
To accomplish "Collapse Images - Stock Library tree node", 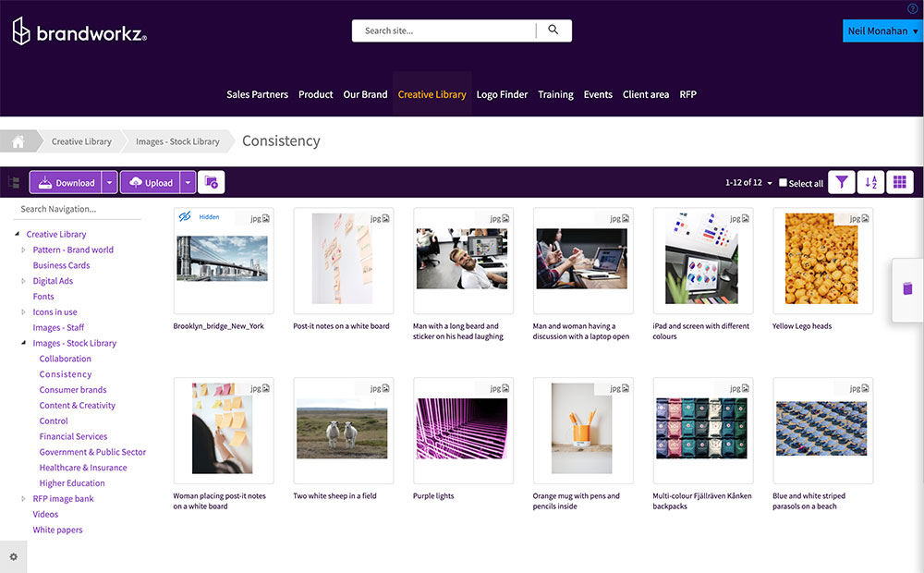I will click(24, 343).
